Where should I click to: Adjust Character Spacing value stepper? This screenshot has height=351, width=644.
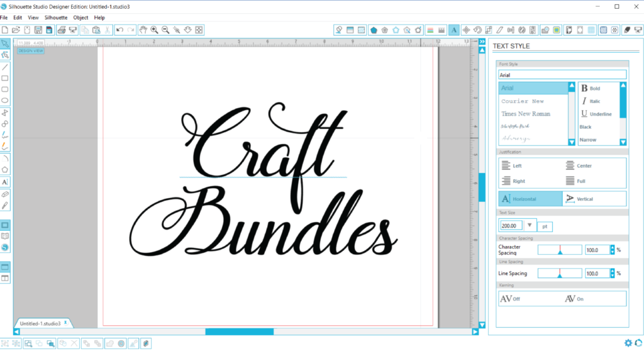(613, 250)
